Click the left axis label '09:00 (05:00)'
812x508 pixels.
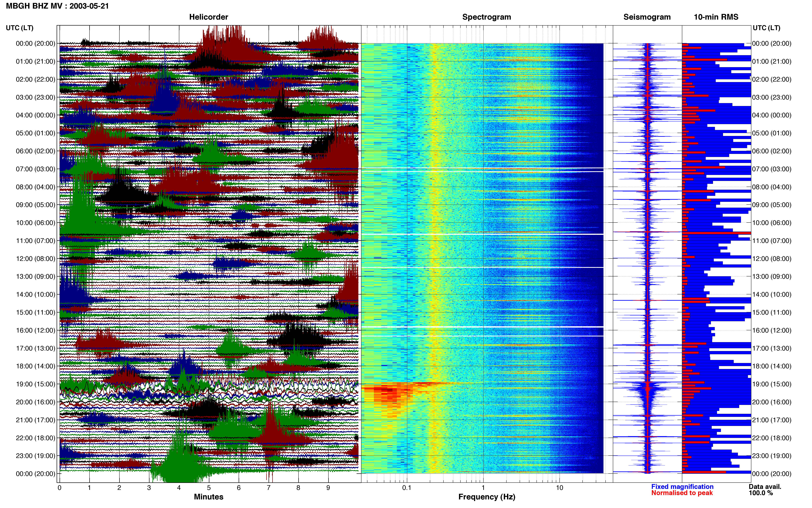click(x=35, y=205)
